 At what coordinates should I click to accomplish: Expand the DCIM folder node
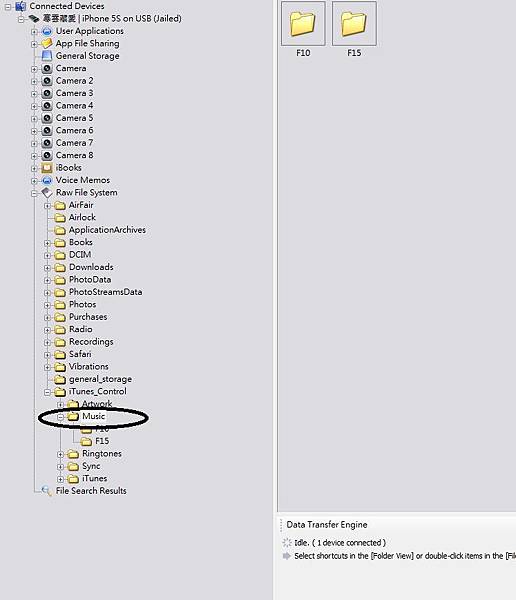point(47,255)
